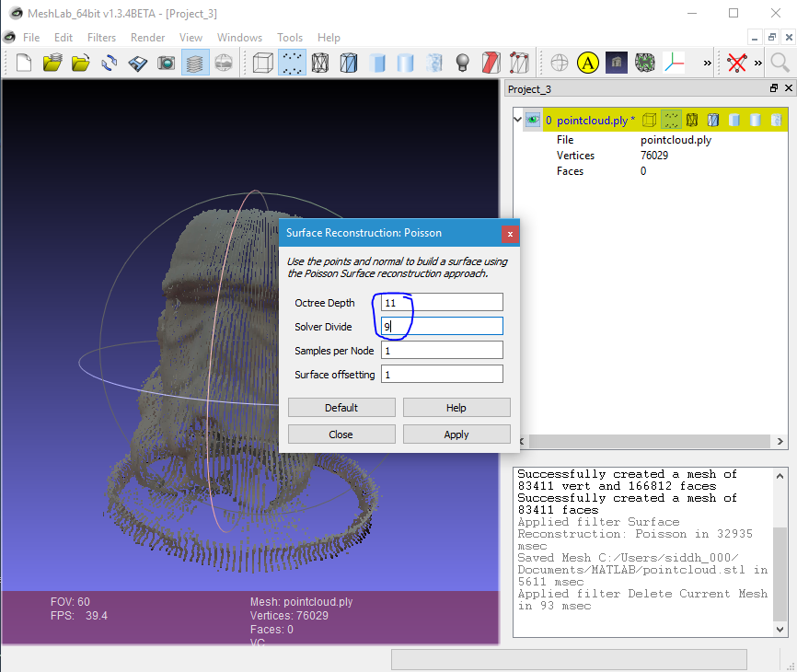This screenshot has width=797, height=672.
Task: Reset parameters with Default button
Action: pyautogui.click(x=341, y=408)
